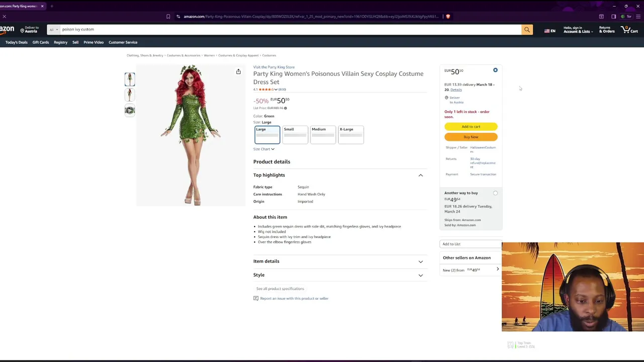The height and width of the screenshot is (362, 644).
Task: Open Today's Deals menu item
Action: 17,42
